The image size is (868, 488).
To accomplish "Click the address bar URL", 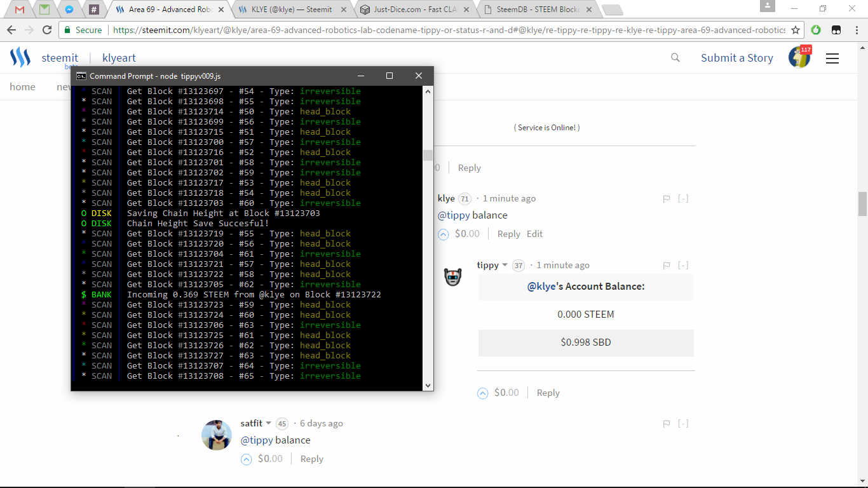I will click(449, 30).
